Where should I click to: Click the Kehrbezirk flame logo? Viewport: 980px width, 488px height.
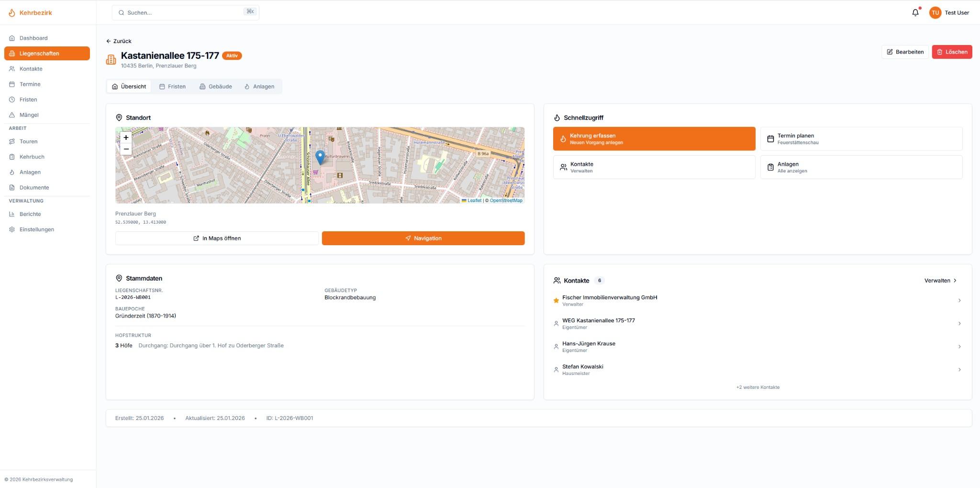point(12,13)
